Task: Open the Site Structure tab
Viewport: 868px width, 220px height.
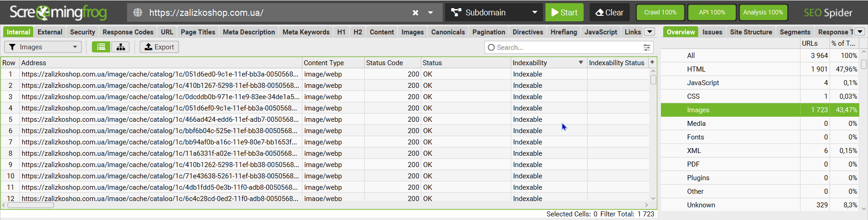Action: pyautogui.click(x=751, y=32)
